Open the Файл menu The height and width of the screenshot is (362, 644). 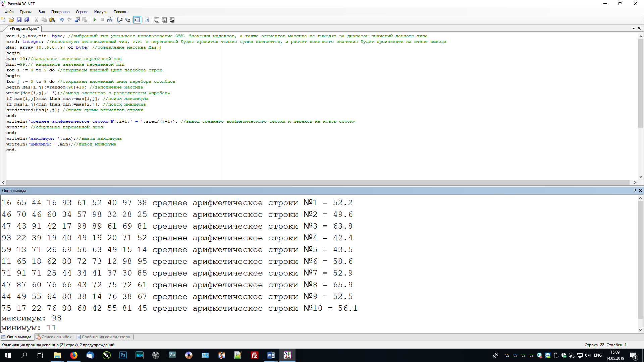pos(9,12)
